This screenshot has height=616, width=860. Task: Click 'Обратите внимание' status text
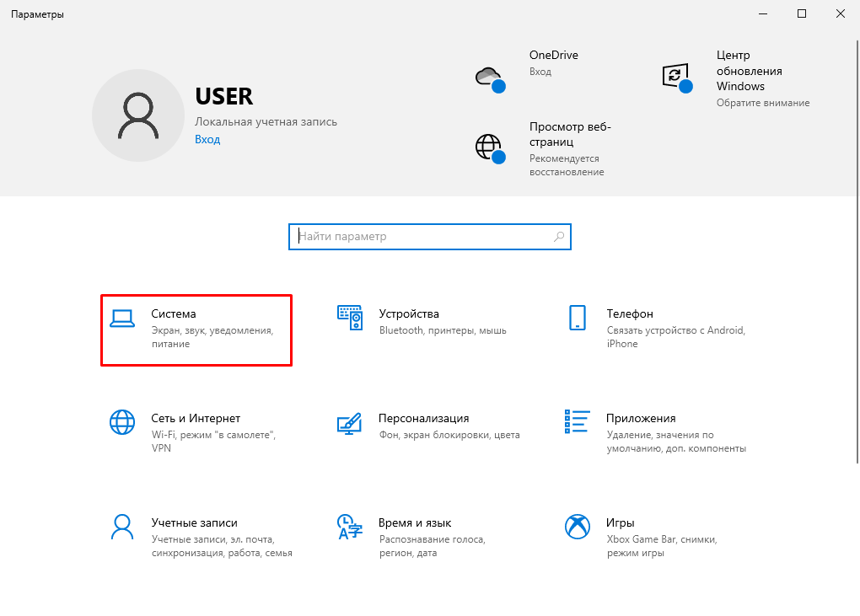[x=763, y=103]
